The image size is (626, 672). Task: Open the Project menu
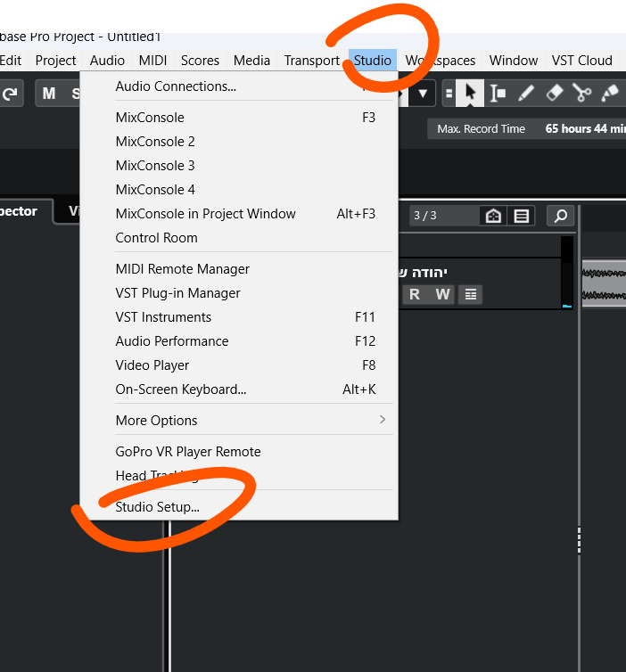tap(55, 61)
